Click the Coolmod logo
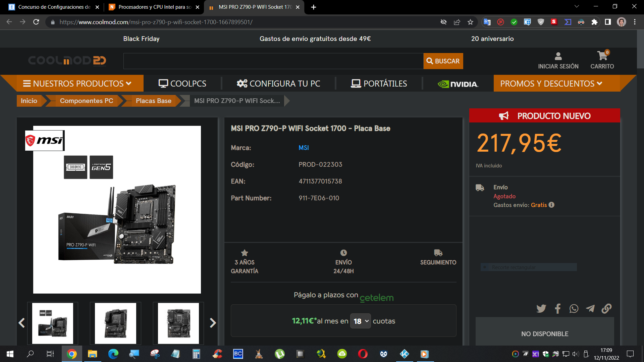Screen dimensions: 644x362 tap(67, 60)
